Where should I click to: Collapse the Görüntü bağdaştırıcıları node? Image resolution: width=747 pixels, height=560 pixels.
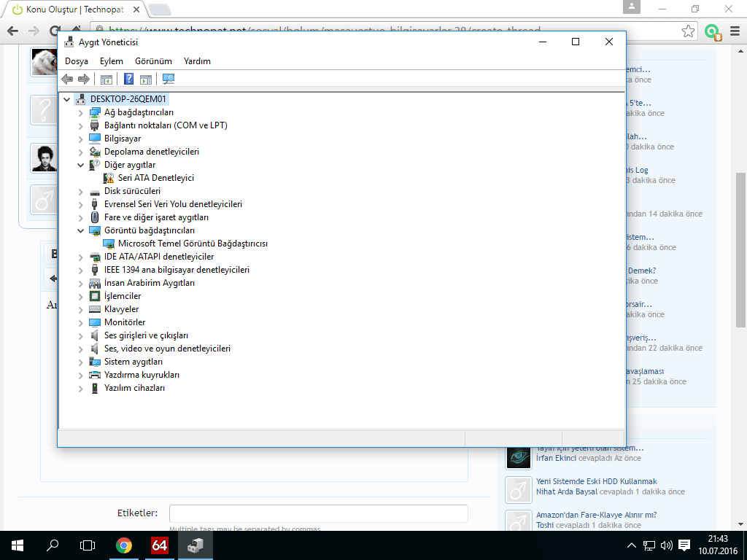click(x=81, y=230)
